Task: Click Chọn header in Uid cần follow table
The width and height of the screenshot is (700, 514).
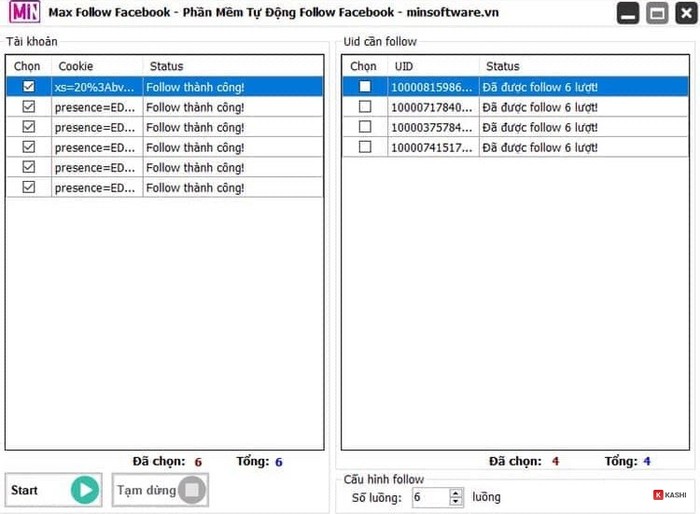Action: click(365, 66)
